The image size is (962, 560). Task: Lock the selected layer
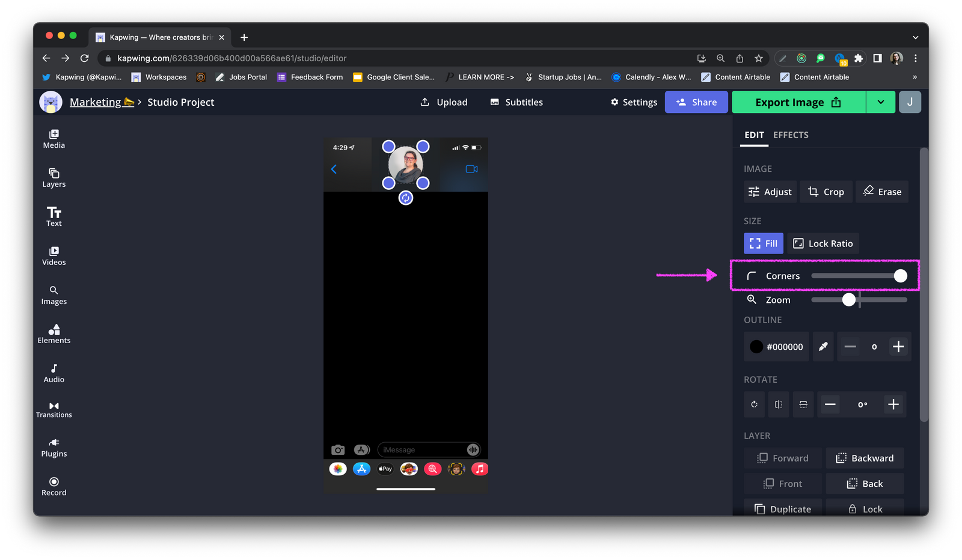point(865,509)
